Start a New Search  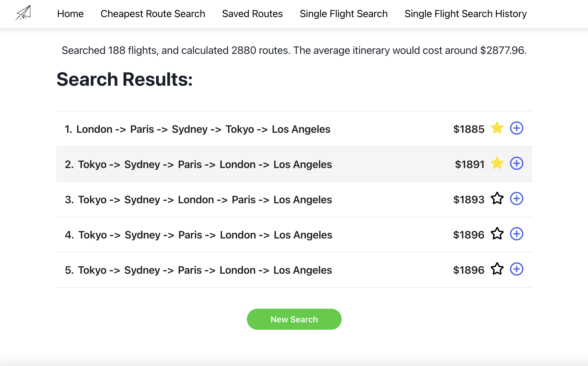pyautogui.click(x=294, y=319)
